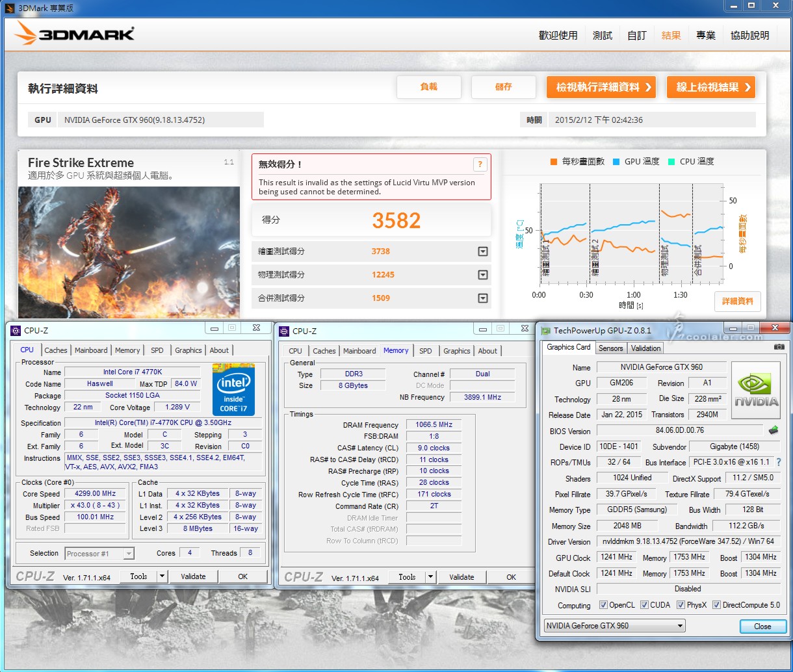Click the 儲存 button
Image resolution: width=793 pixels, height=672 pixels.
504,87
